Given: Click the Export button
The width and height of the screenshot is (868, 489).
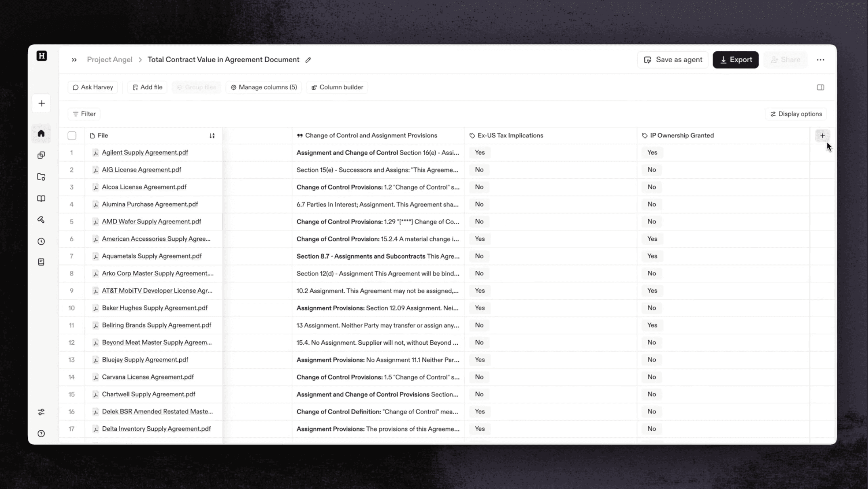Looking at the screenshot, I should 736,60.
